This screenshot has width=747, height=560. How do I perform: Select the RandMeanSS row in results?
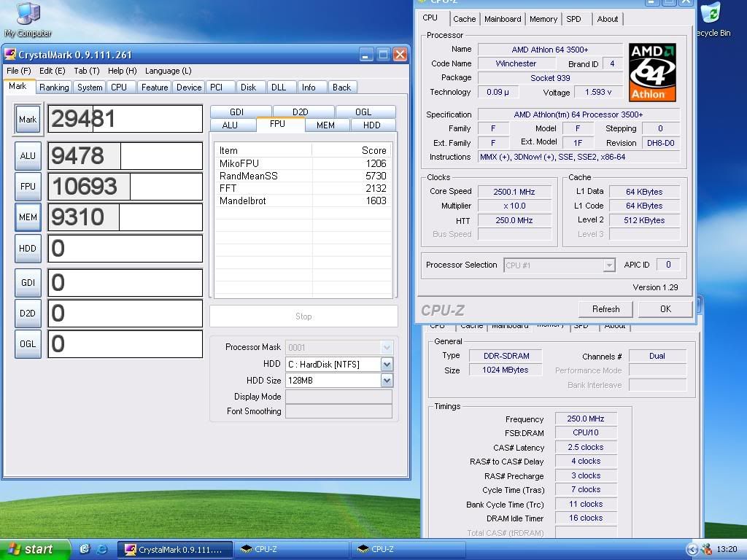tap(249, 176)
